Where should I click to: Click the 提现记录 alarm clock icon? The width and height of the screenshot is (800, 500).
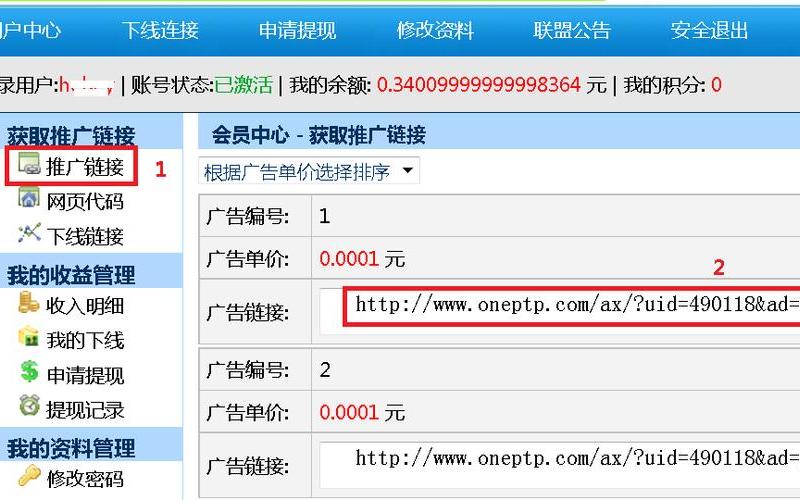coord(29,406)
